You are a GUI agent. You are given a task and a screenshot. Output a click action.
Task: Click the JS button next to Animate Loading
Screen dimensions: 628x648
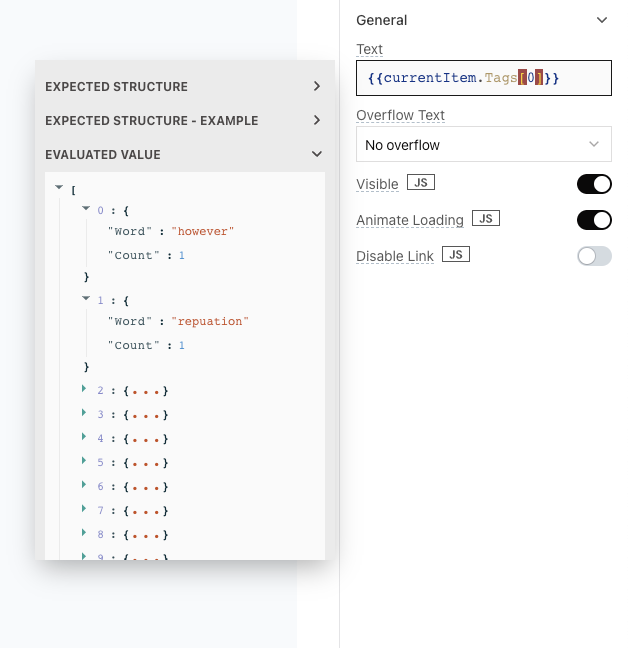tap(485, 218)
